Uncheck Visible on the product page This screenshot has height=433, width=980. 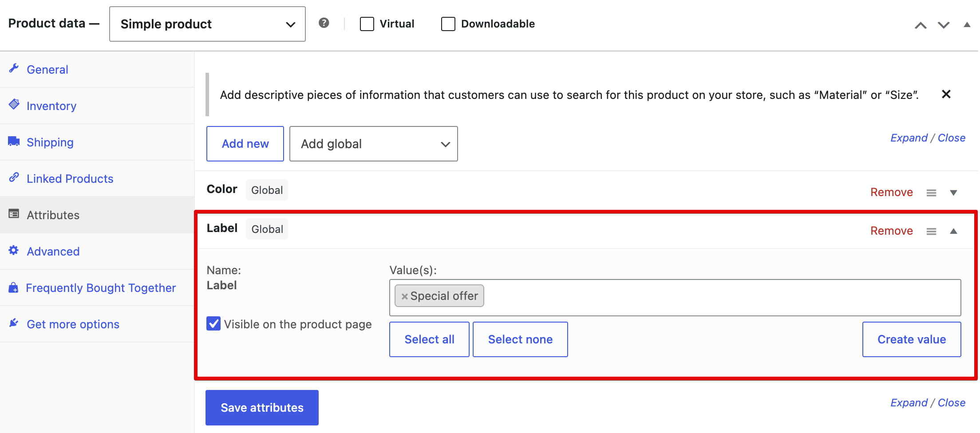point(213,324)
